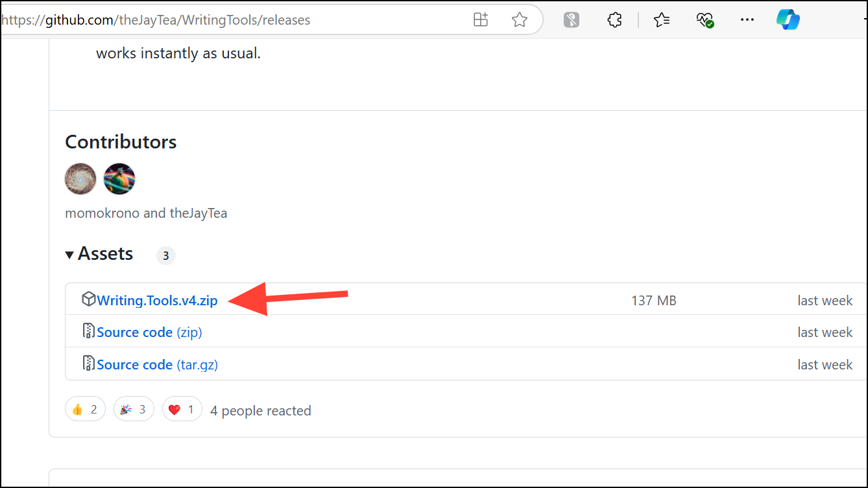Click the zip file icon beside Source code (zip)

89,331
